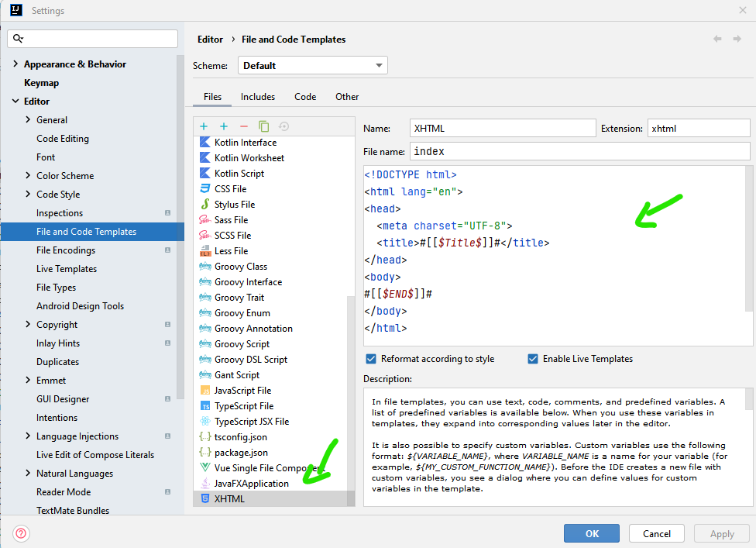The image size is (756, 548).
Task: Click project-level marker beside Inspections
Action: click(x=168, y=212)
